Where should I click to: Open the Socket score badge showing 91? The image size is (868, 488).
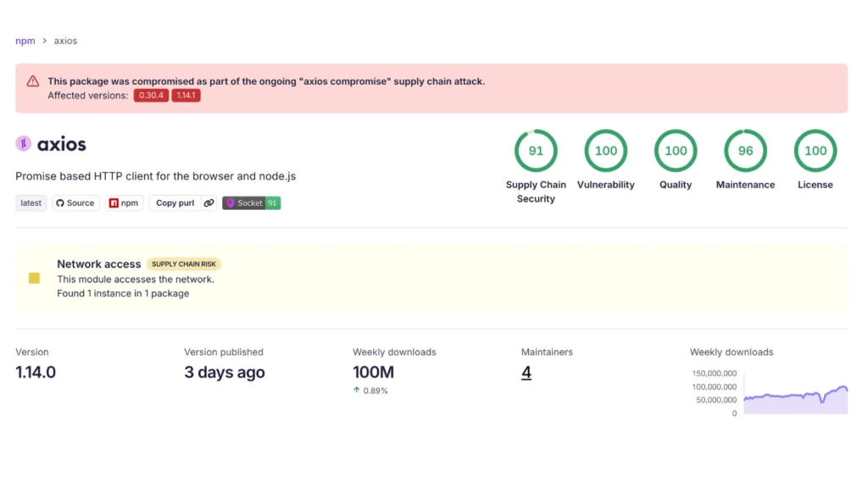point(251,202)
